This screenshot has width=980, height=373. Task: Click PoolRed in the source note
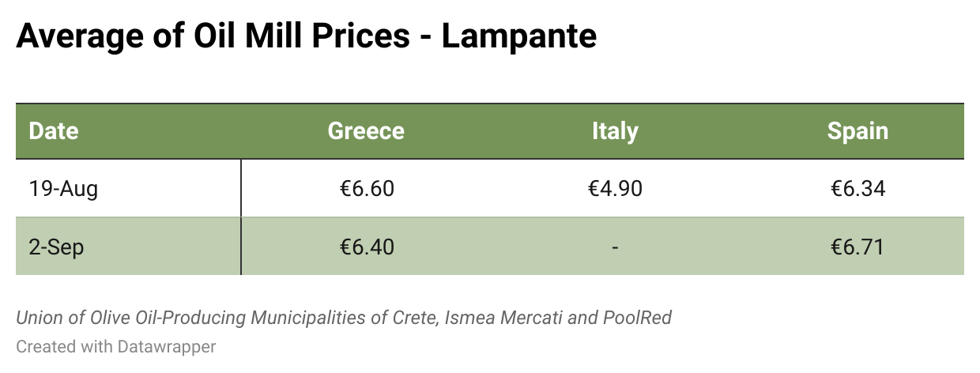[637, 318]
